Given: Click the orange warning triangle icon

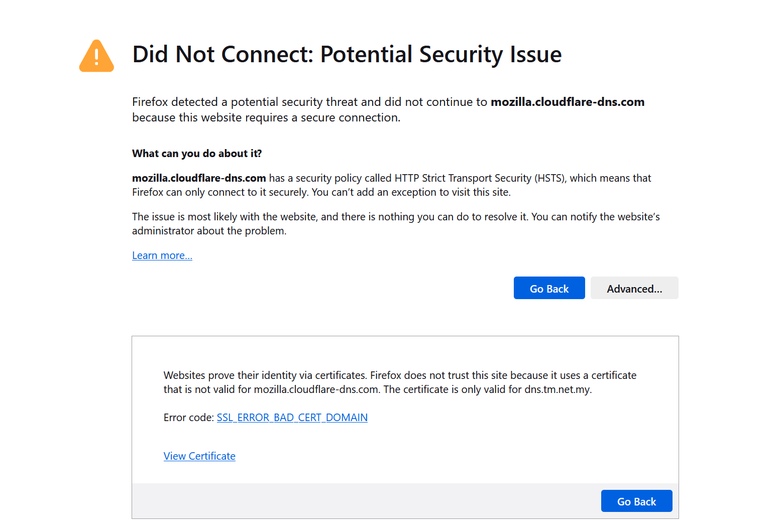Looking at the screenshot, I should pyautogui.click(x=96, y=56).
